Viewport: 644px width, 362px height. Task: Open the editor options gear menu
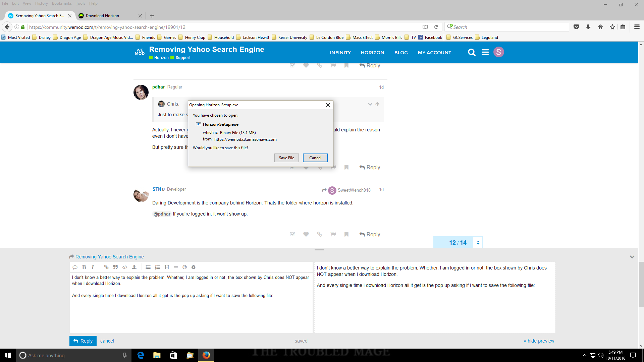[193, 267]
